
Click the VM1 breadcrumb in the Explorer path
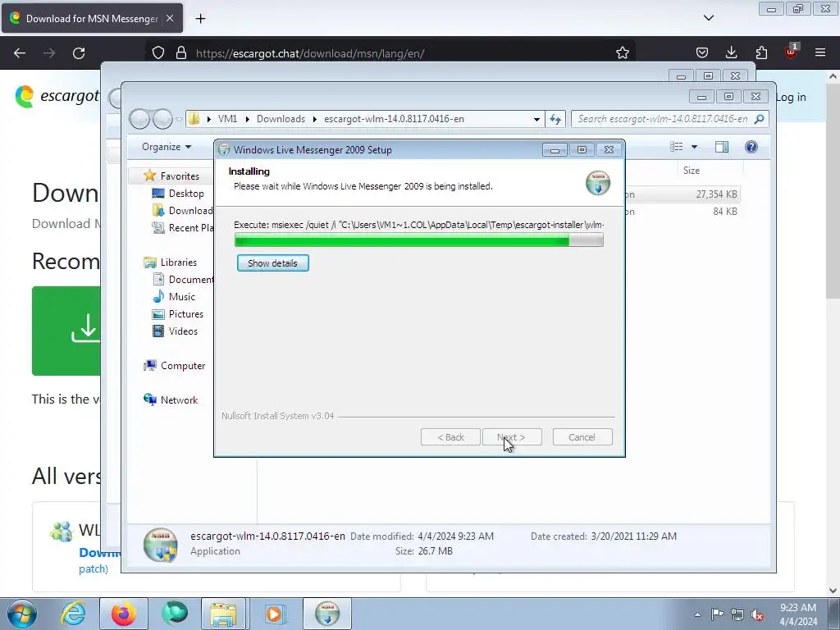(x=228, y=119)
